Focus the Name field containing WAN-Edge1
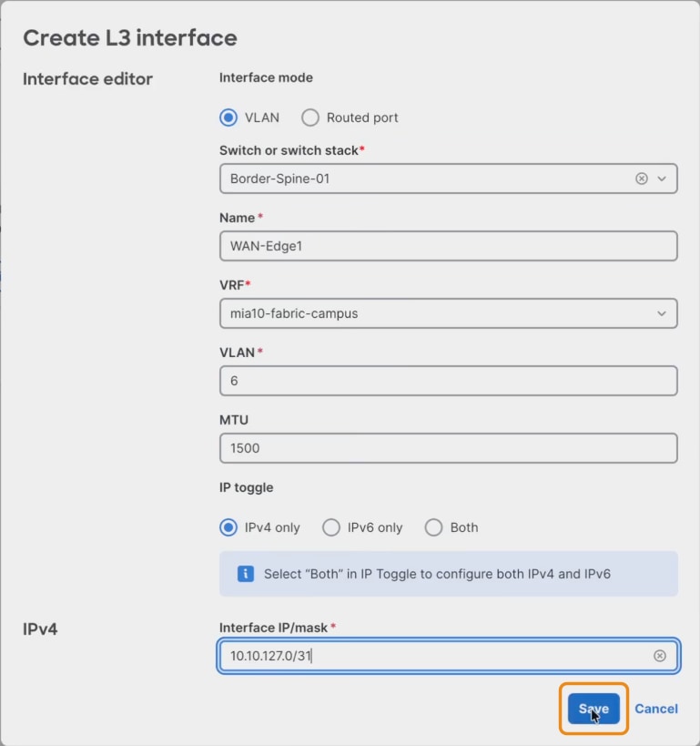This screenshot has height=746, width=700. pos(449,246)
